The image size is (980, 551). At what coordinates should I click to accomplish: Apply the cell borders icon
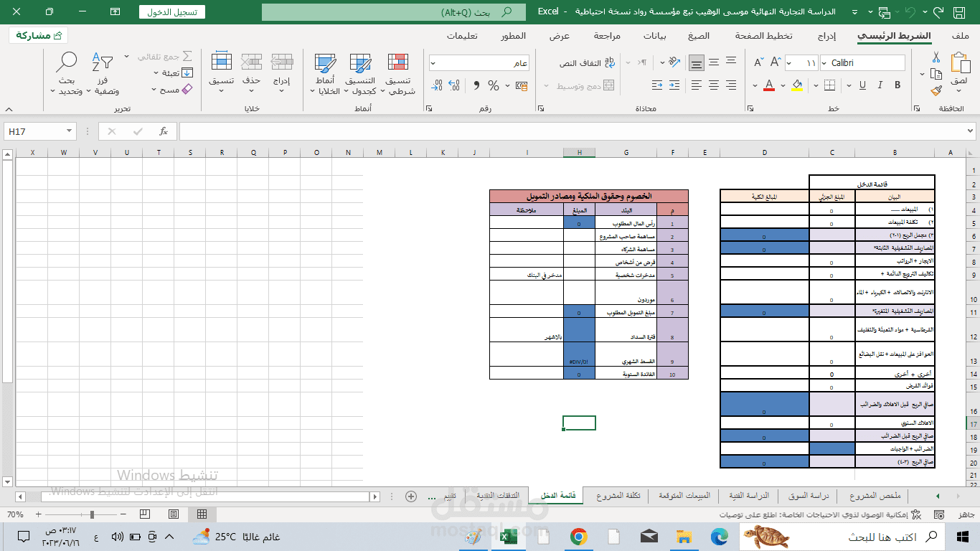pyautogui.click(x=830, y=85)
